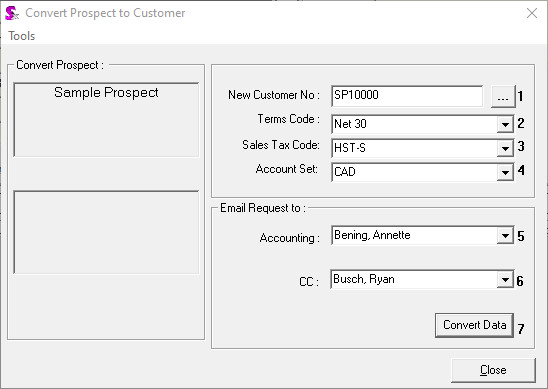
Task: Click the Net 30 terms value
Action: pyautogui.click(x=350, y=124)
